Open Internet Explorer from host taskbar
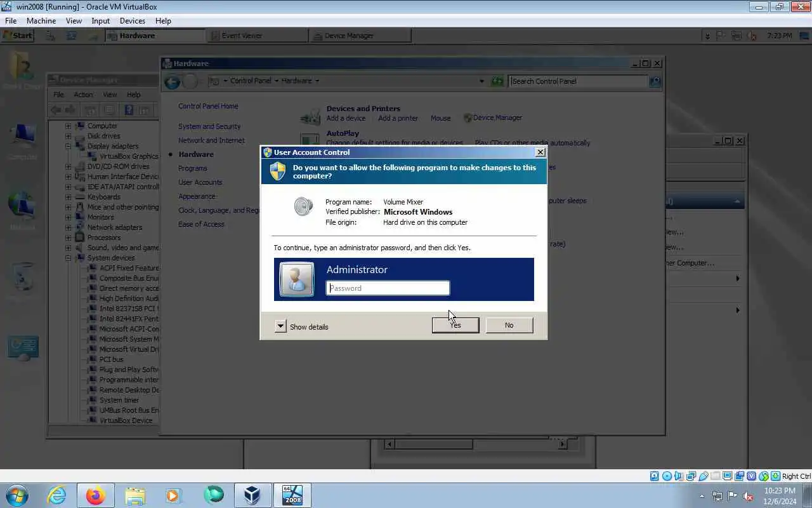This screenshot has width=812, height=508. (56, 495)
